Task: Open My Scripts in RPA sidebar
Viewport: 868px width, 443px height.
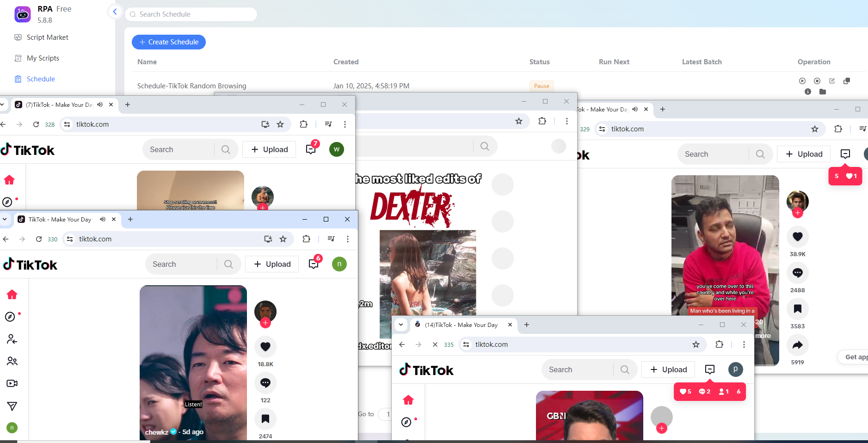Action: click(43, 58)
